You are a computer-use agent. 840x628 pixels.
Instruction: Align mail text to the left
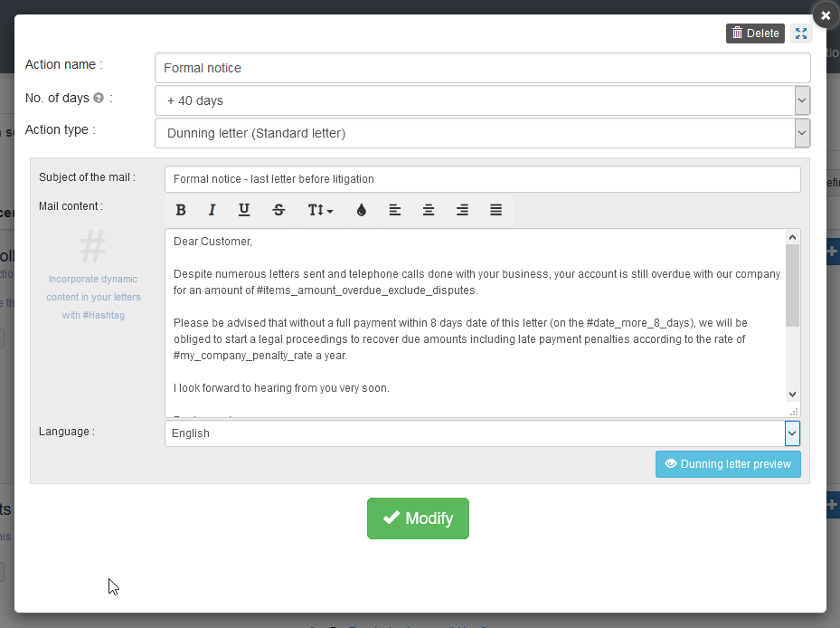tap(395, 210)
